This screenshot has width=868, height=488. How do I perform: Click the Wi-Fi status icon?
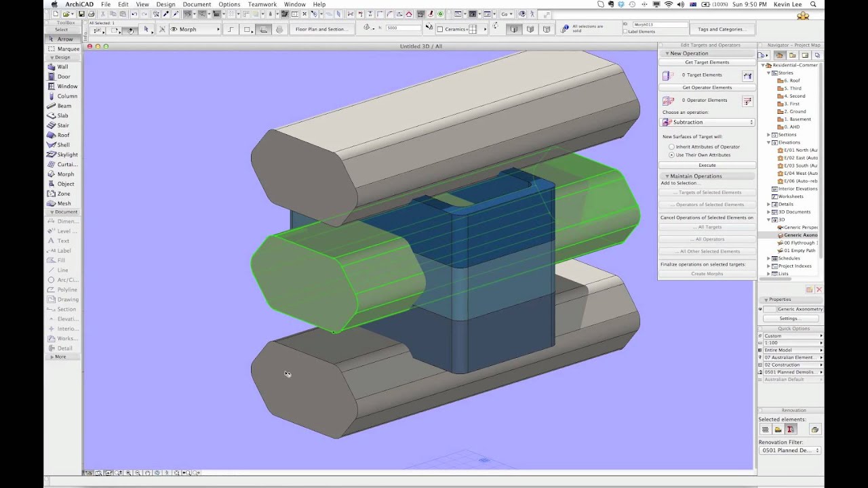tap(669, 4)
